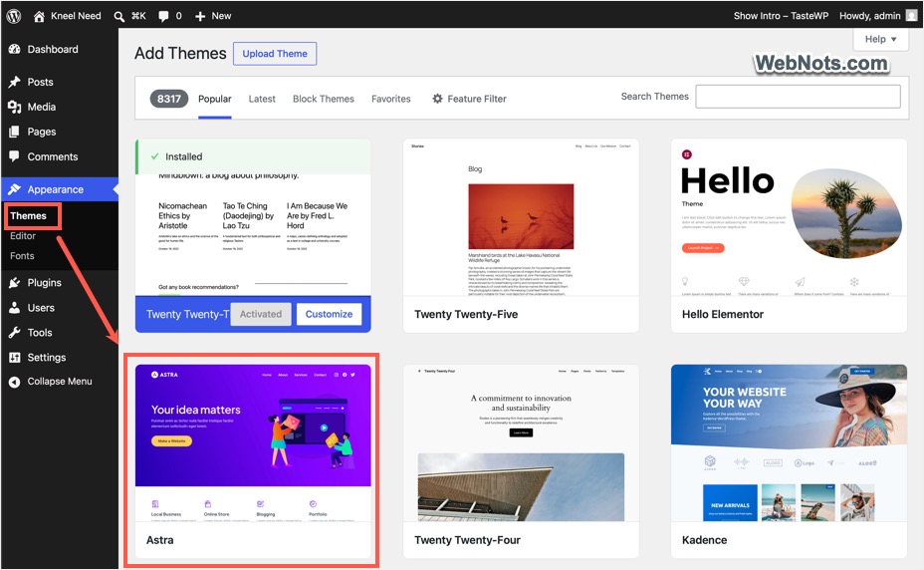
Task: Open Fonts submenu item
Action: coord(22,256)
